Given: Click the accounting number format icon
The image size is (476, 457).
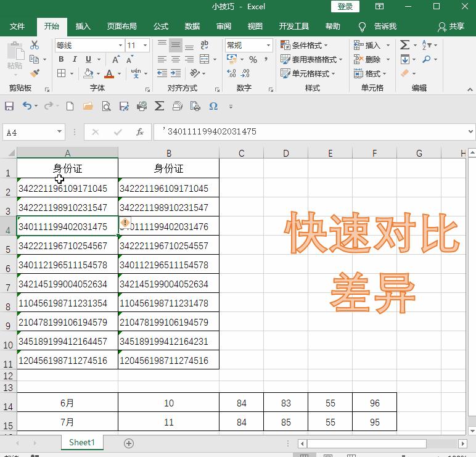Looking at the screenshot, I should [x=232, y=59].
